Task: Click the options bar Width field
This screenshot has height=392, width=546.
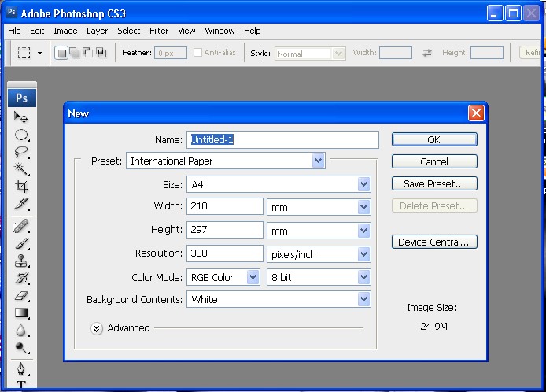Action: 396,53
